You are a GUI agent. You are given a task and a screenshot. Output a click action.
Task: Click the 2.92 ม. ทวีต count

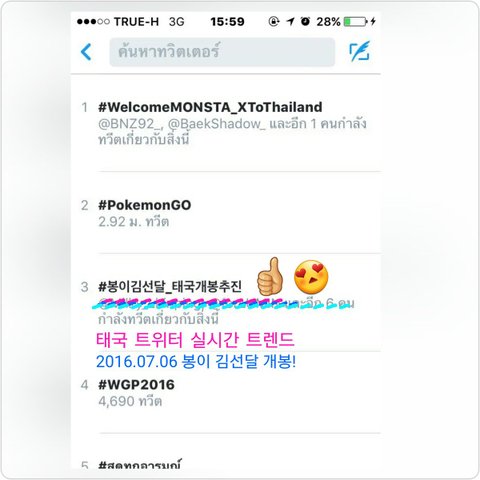133,222
